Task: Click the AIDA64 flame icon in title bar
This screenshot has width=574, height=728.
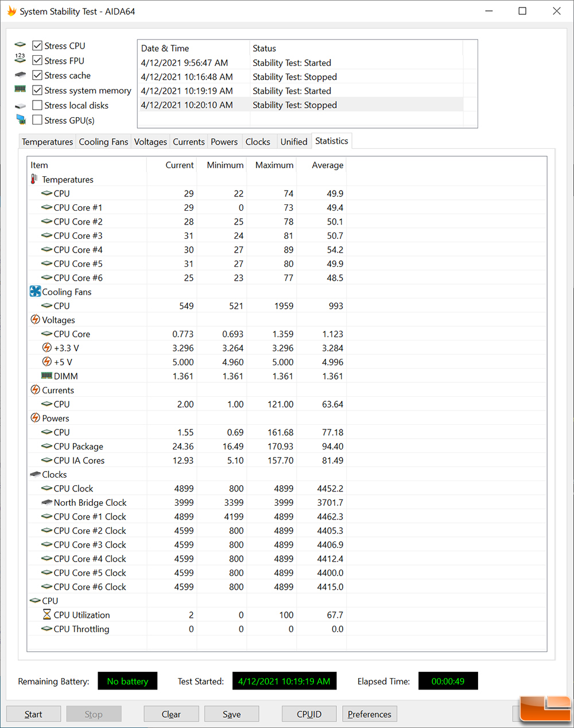Action: coord(11,11)
